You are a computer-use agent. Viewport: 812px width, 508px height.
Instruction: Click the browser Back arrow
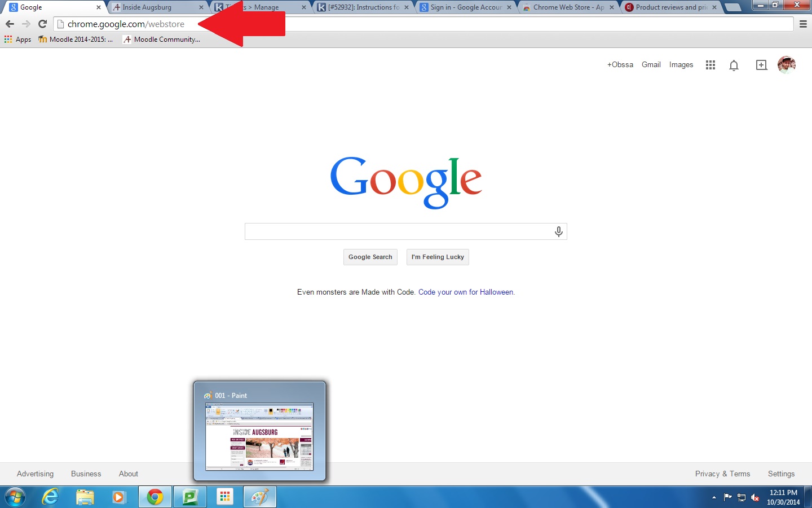pyautogui.click(x=10, y=24)
